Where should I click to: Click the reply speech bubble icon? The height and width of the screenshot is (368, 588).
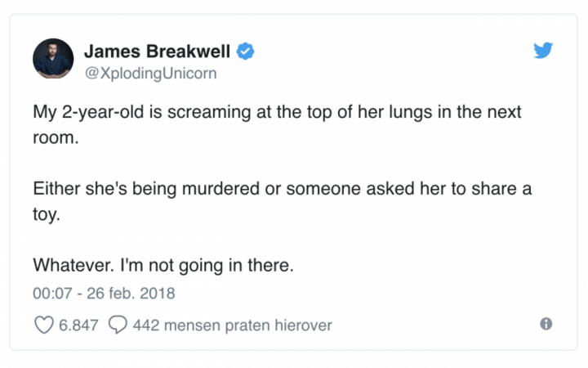click(x=118, y=325)
